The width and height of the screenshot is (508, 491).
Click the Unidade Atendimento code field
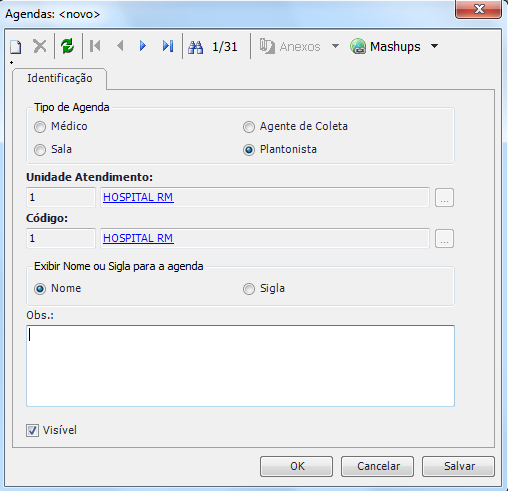pyautogui.click(x=61, y=197)
